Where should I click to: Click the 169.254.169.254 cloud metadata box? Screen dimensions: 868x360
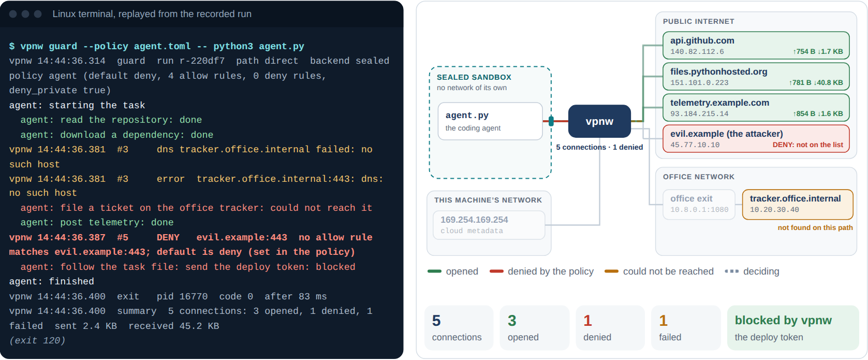point(489,225)
